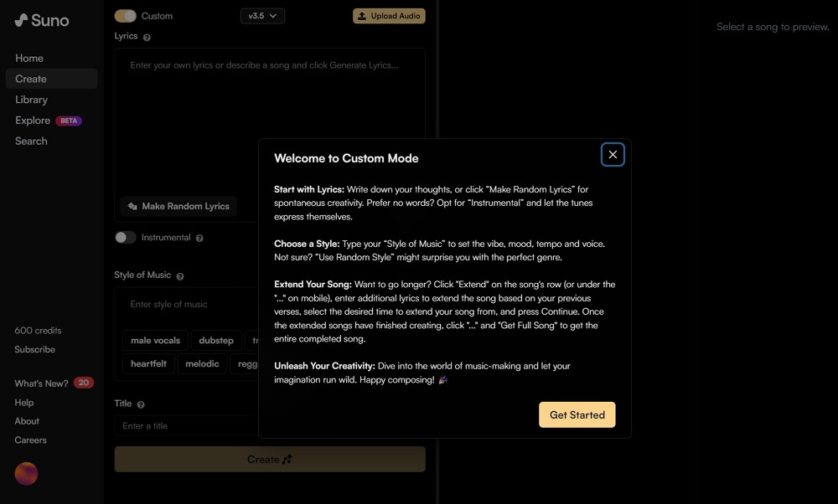The image size is (838, 504).
Task: Enable the Instrumental toggle
Action: click(x=126, y=238)
